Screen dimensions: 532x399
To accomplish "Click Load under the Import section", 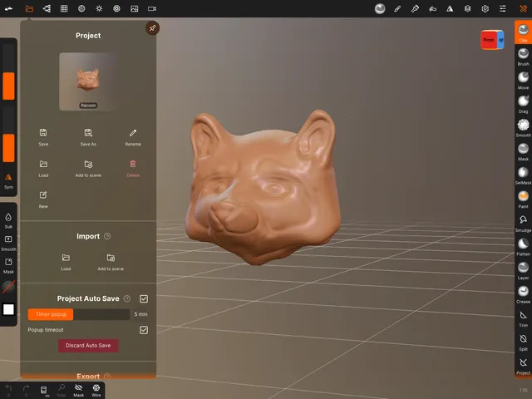I will 66,262.
